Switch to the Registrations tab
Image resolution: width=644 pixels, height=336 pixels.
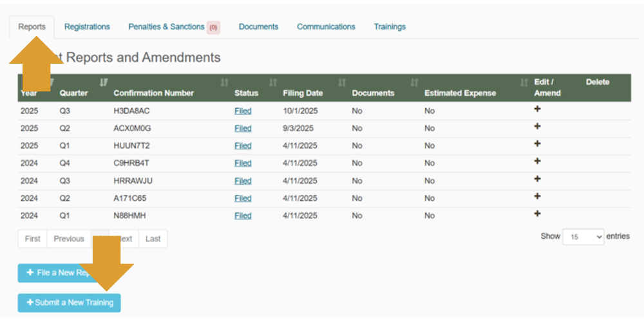point(87,26)
